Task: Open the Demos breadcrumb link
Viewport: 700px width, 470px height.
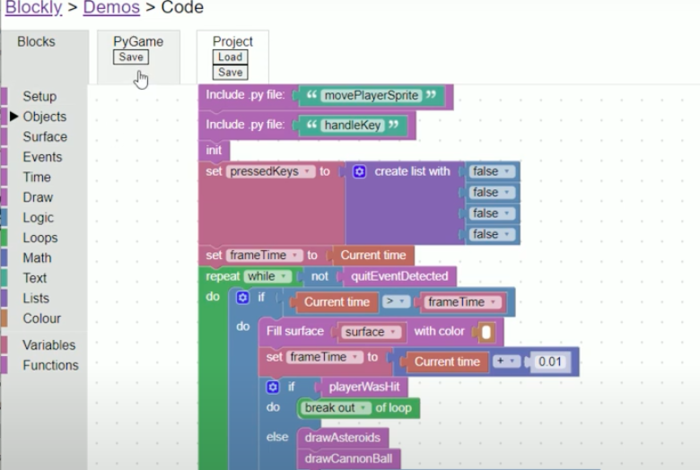Action: (111, 8)
